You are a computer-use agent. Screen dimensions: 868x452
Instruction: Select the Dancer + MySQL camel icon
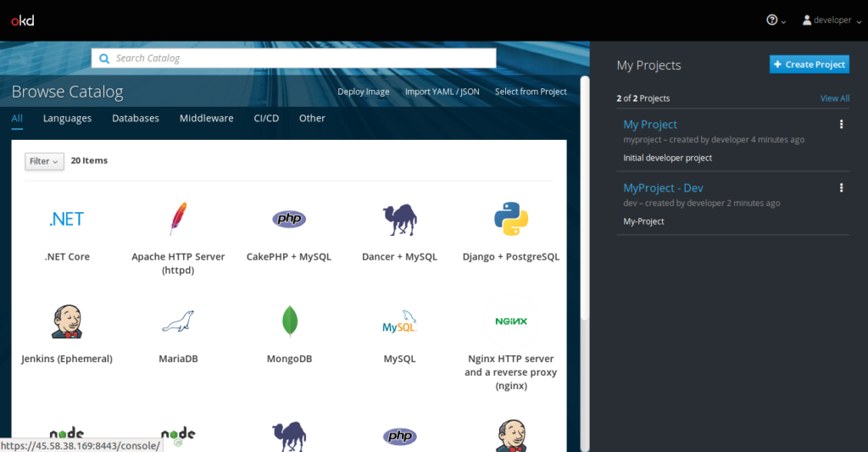(x=400, y=220)
